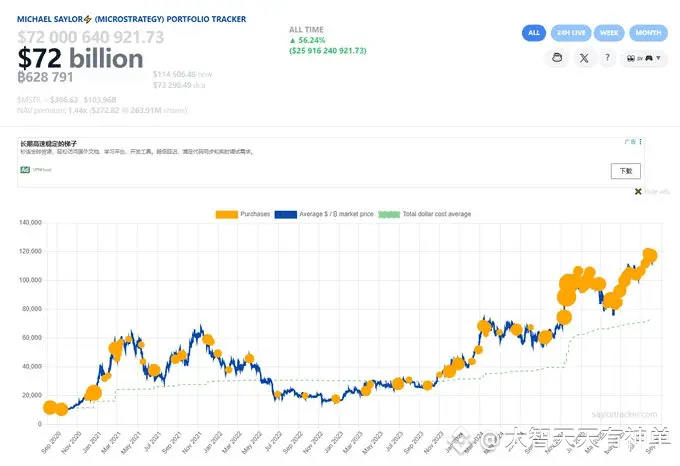Click the Hide ads text label
680x466 pixels.
pyautogui.click(x=657, y=192)
